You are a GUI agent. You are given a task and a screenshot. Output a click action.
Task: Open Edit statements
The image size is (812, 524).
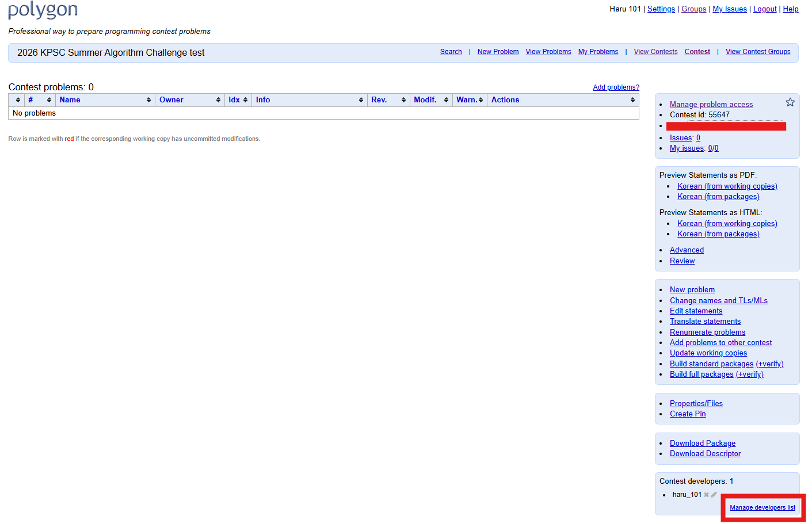tap(696, 311)
